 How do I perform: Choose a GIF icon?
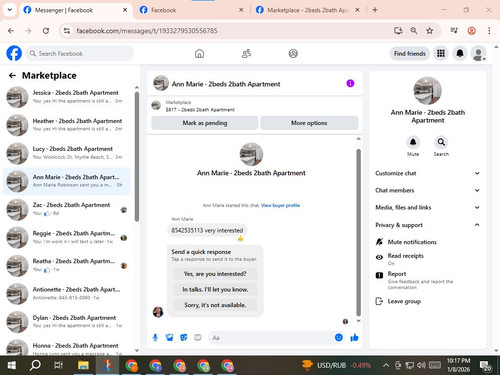coord(198,338)
